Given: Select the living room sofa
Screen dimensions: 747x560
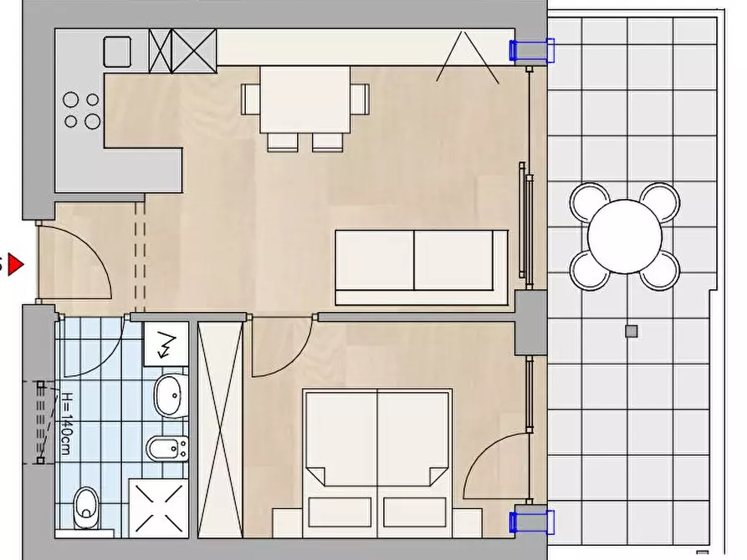Looking at the screenshot, I should [x=422, y=267].
